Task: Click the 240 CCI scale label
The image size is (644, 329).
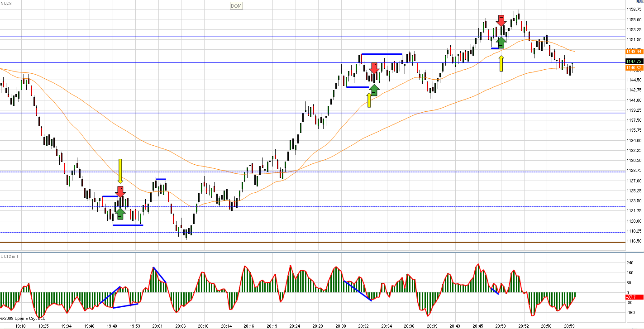Action: point(629,262)
